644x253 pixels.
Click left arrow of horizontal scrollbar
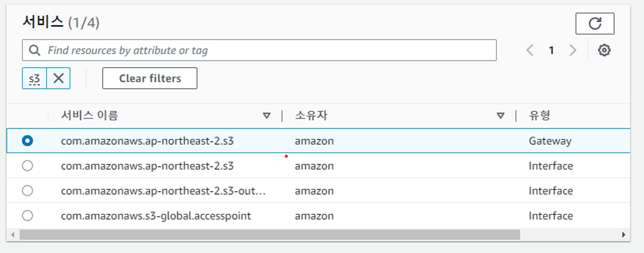(x=13, y=235)
